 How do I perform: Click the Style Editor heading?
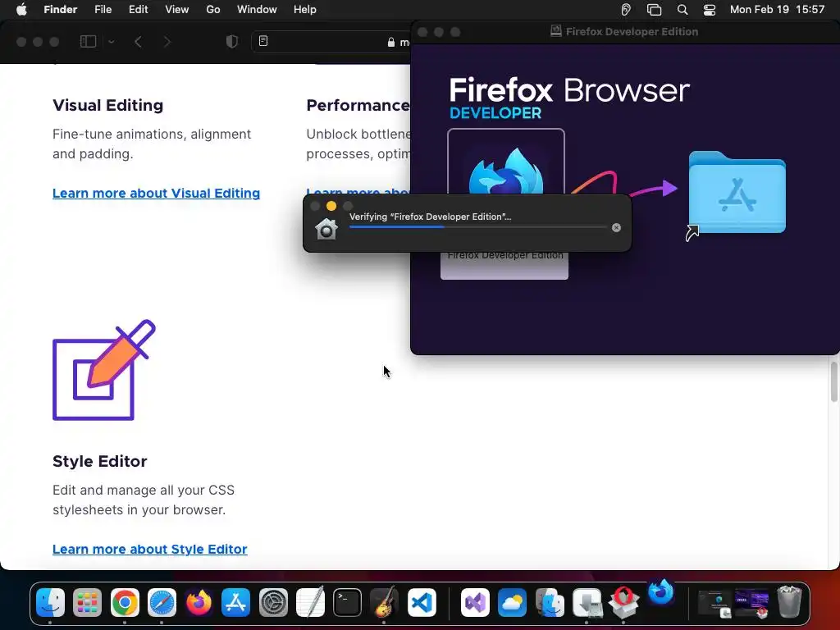[99, 461]
